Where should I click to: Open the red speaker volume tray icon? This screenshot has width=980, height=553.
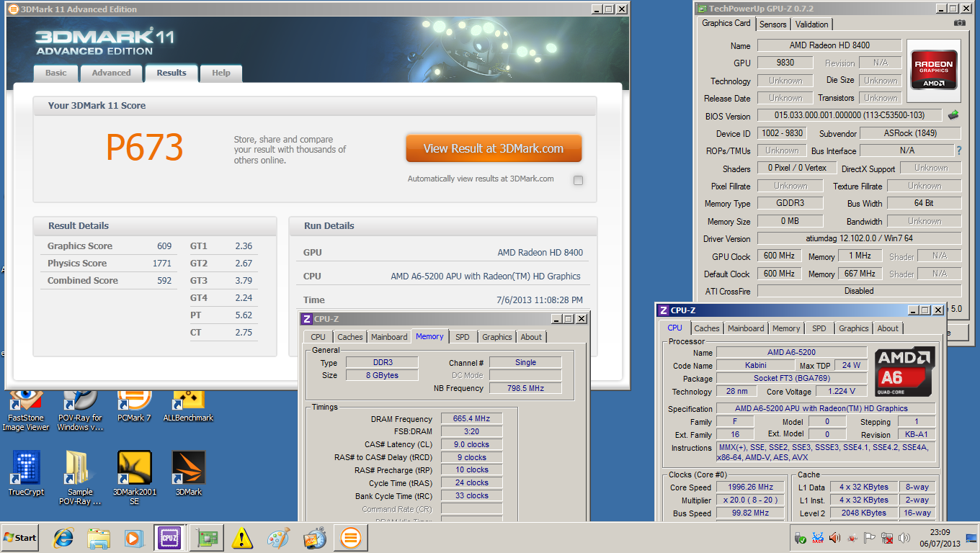[834, 538]
